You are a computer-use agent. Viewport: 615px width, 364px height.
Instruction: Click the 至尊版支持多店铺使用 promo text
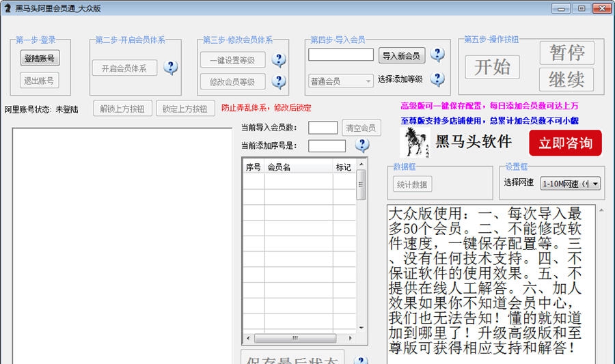click(x=489, y=121)
